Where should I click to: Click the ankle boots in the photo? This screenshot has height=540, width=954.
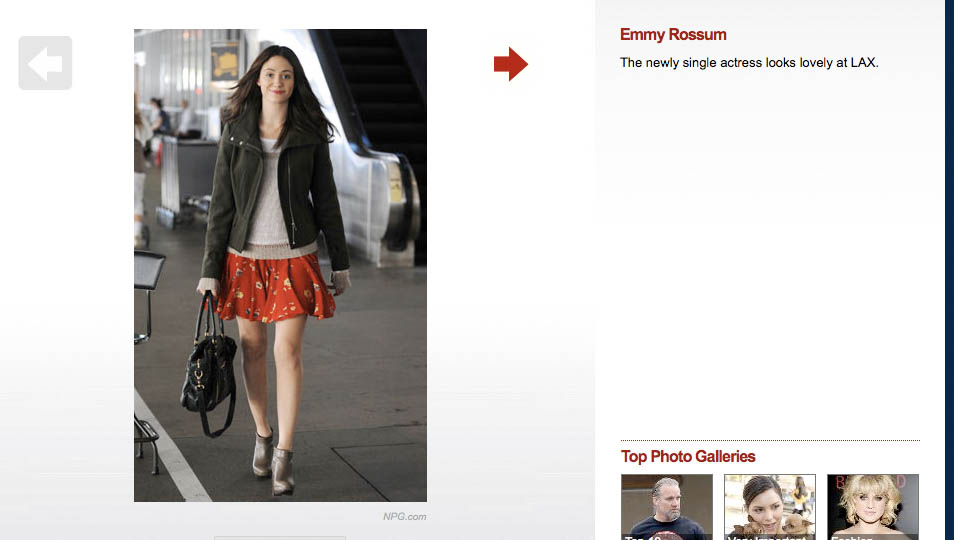274,460
